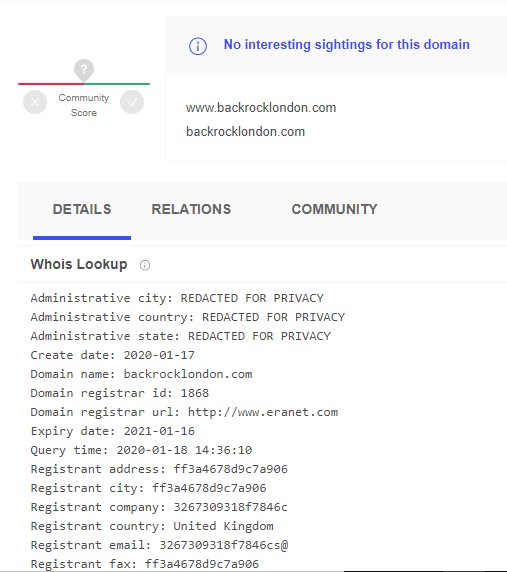This screenshot has height=572, width=507.
Task: Vote malicious with the X community icon
Action: point(35,102)
